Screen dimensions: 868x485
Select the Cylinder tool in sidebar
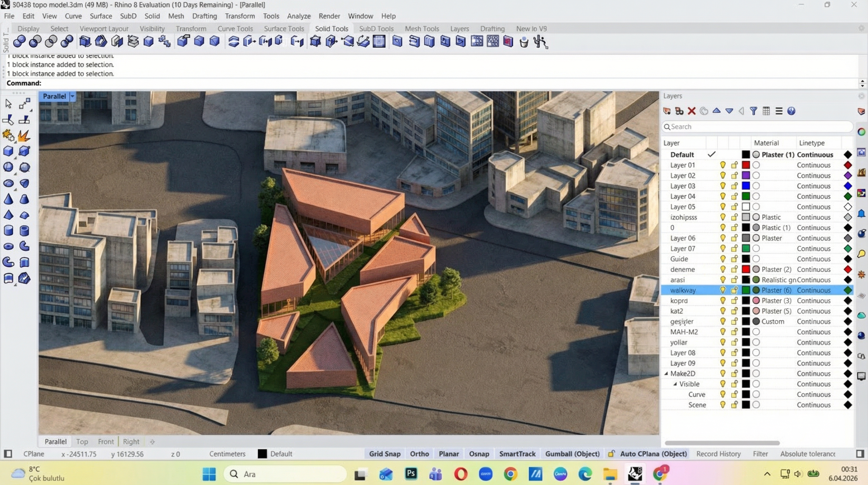9,231
